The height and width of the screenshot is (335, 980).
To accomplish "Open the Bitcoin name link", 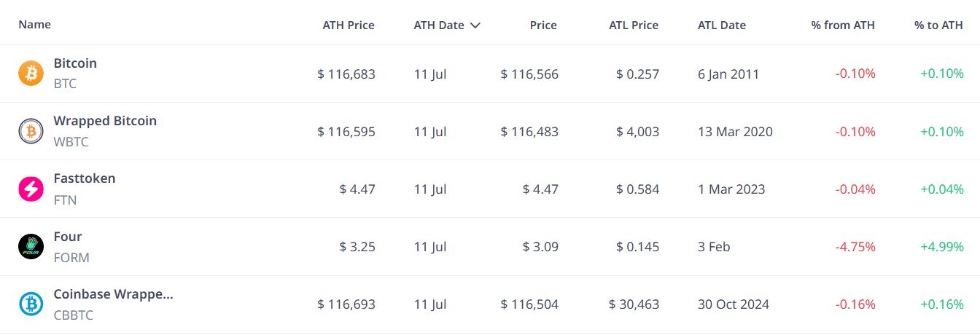I will pyautogui.click(x=75, y=63).
